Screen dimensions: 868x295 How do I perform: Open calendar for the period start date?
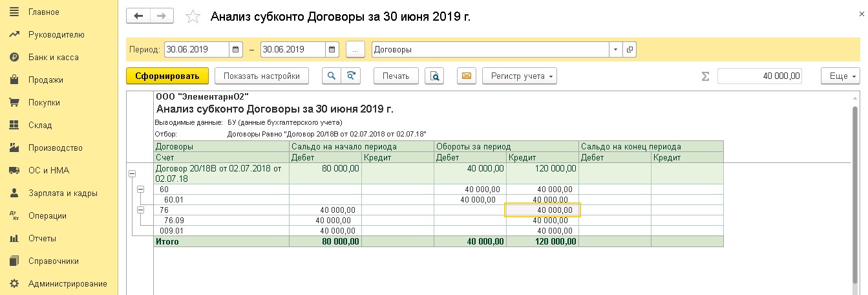point(237,49)
